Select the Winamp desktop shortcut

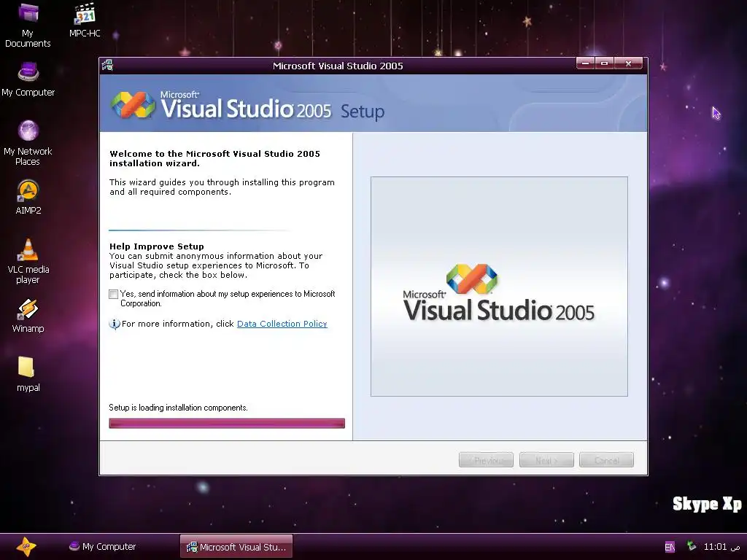pos(28,315)
